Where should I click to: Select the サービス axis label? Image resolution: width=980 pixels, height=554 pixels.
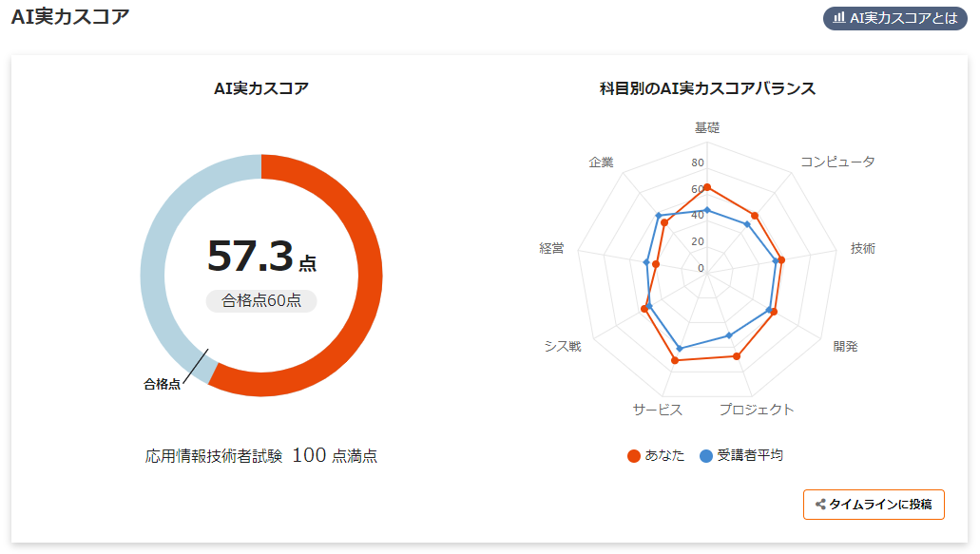658,410
